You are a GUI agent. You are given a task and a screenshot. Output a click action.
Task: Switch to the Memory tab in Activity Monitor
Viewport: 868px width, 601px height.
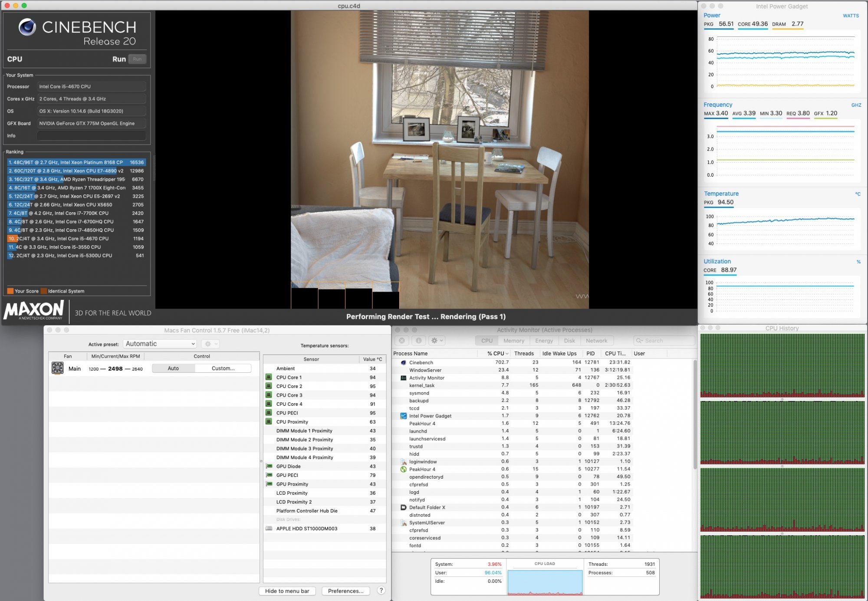514,340
